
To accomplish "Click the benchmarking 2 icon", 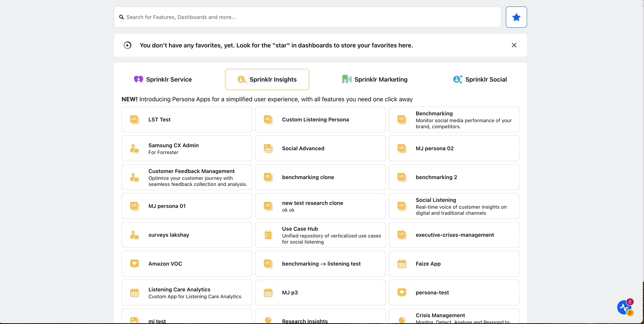I will pos(402,177).
